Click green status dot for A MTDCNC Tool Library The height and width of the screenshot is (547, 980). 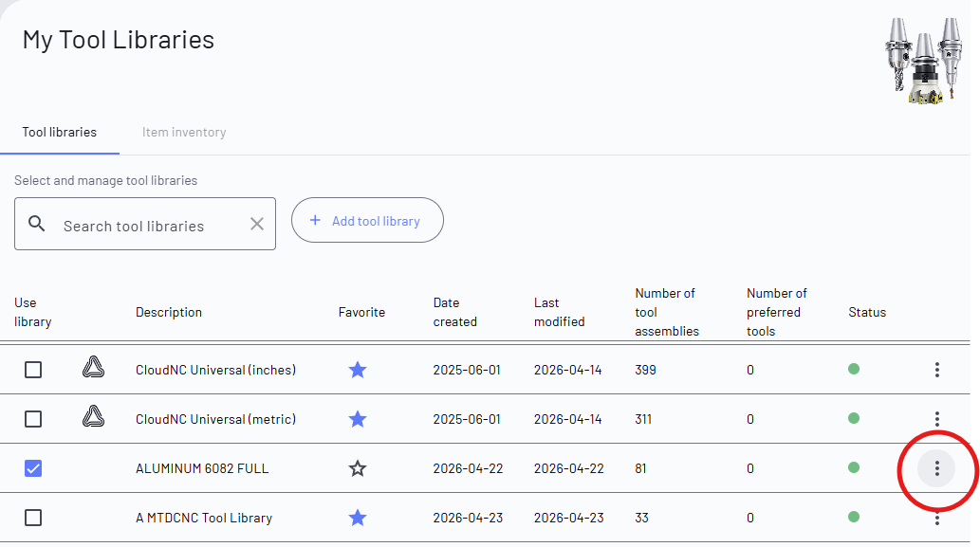(854, 517)
